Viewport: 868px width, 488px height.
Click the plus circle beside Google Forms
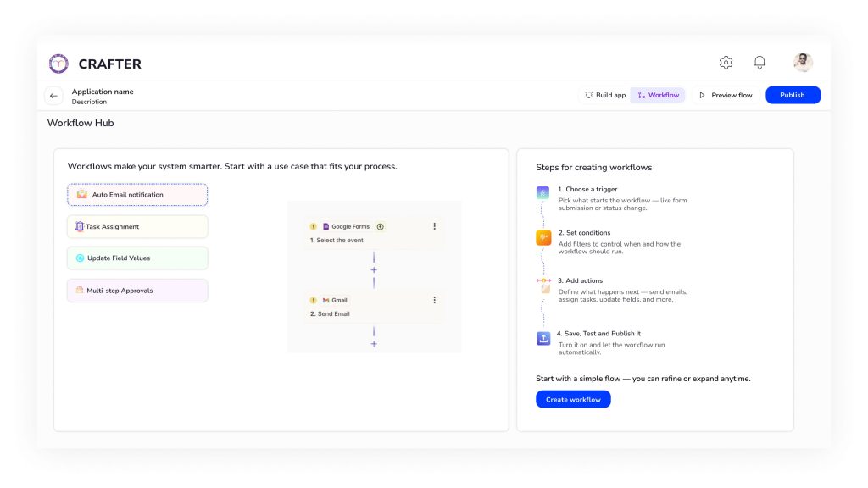[381, 226]
